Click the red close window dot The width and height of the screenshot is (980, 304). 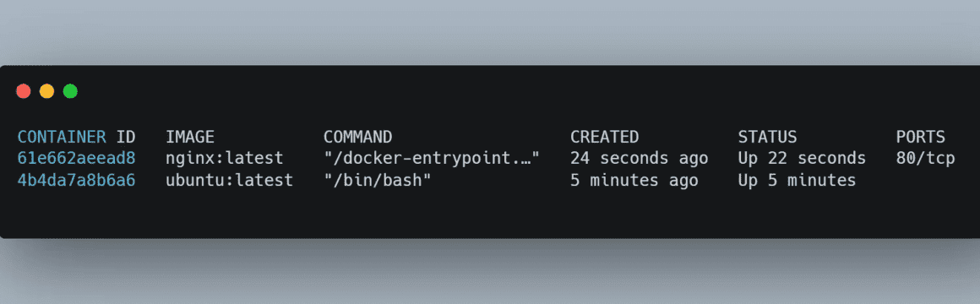[x=24, y=91]
